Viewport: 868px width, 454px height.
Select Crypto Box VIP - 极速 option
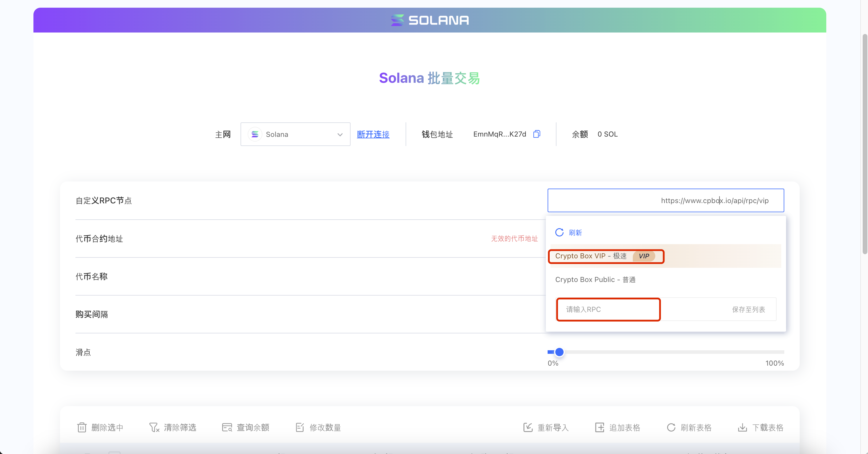665,256
